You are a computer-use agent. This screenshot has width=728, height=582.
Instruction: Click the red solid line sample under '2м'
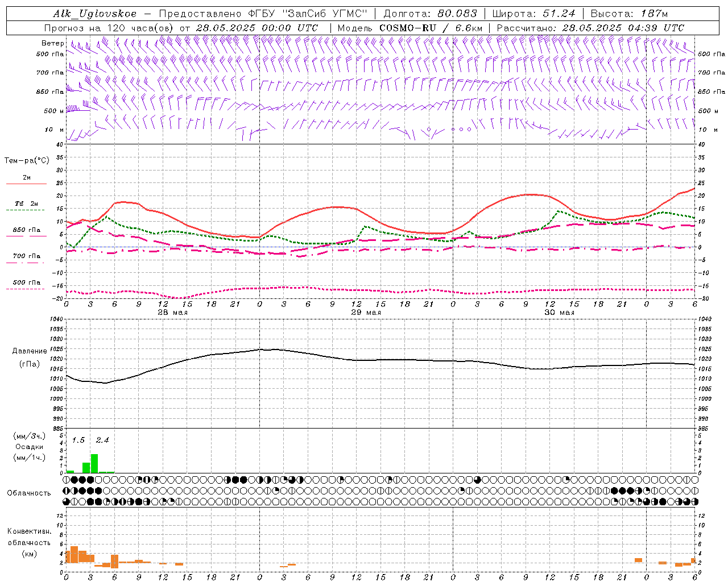tap(26, 184)
